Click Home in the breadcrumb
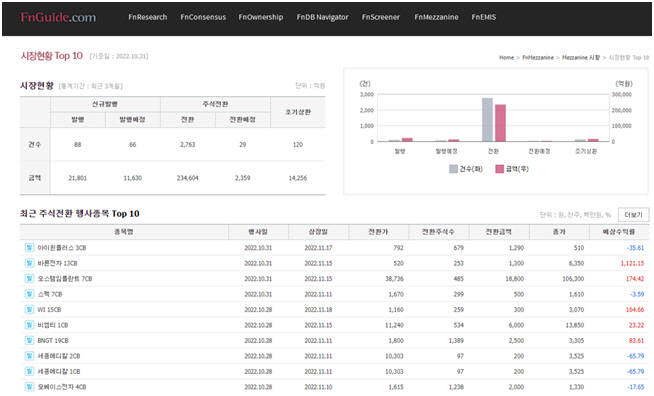654x396 pixels. pyautogui.click(x=506, y=58)
